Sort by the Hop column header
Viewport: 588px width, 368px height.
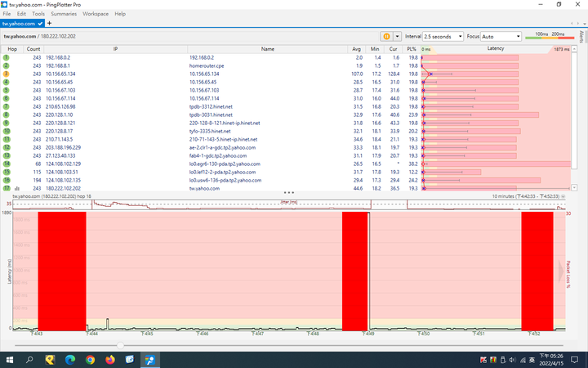(12, 49)
